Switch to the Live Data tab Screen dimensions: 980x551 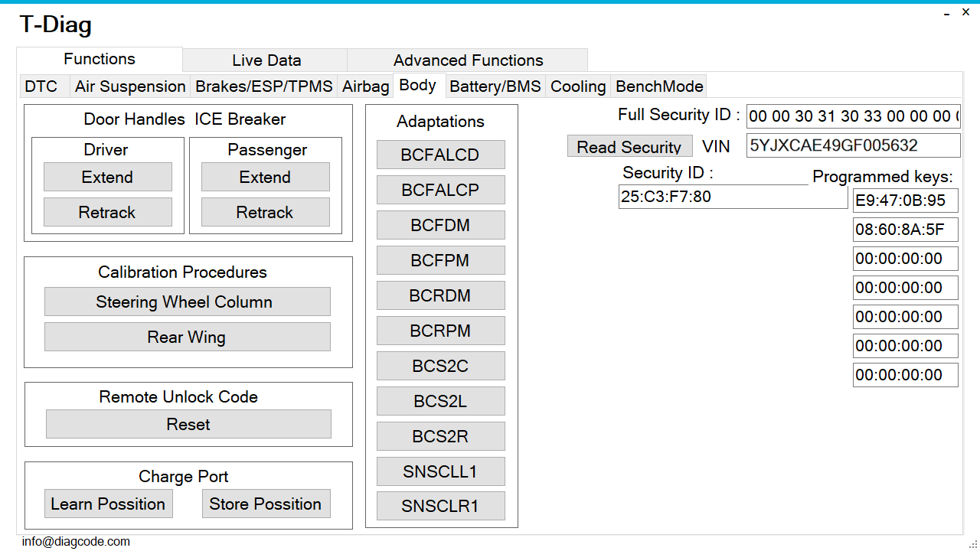(266, 60)
